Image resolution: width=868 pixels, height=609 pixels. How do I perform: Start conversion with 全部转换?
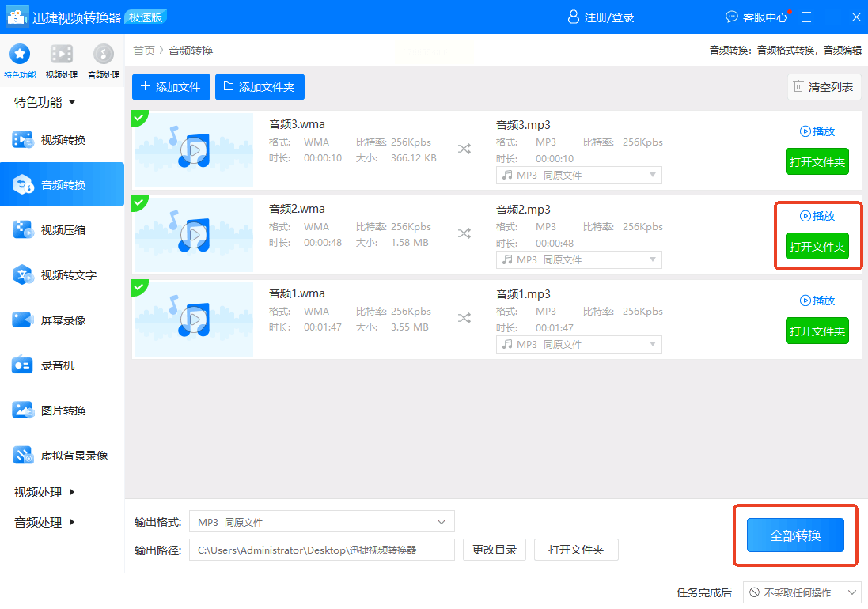coord(795,535)
